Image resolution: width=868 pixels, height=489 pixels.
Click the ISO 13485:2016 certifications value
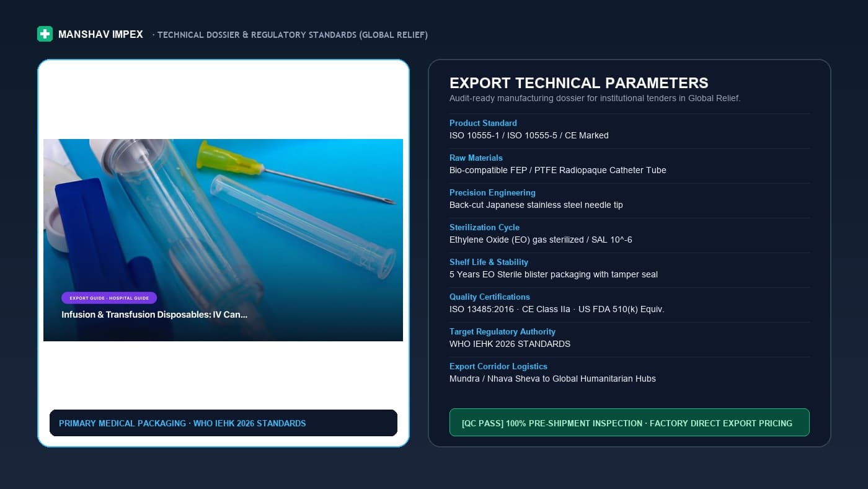click(557, 309)
